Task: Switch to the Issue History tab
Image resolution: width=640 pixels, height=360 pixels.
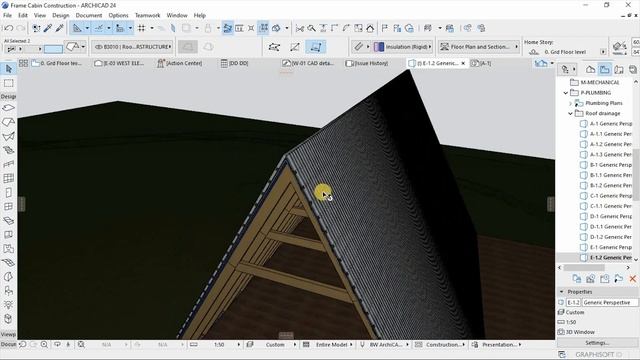Action: [367, 63]
